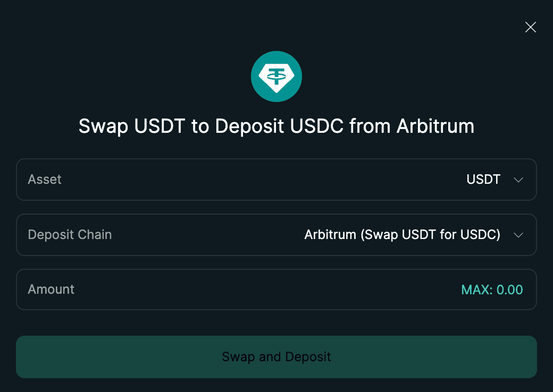Image resolution: width=553 pixels, height=392 pixels.
Task: Open the Arbitrum deposit chain selection
Action: [x=402, y=235]
